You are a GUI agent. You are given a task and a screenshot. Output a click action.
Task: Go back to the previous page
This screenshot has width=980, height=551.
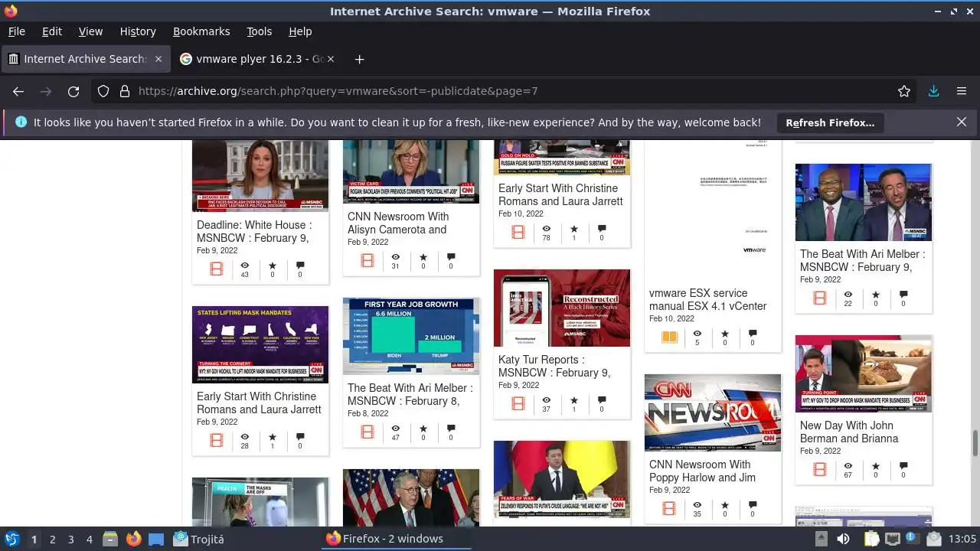(18, 91)
